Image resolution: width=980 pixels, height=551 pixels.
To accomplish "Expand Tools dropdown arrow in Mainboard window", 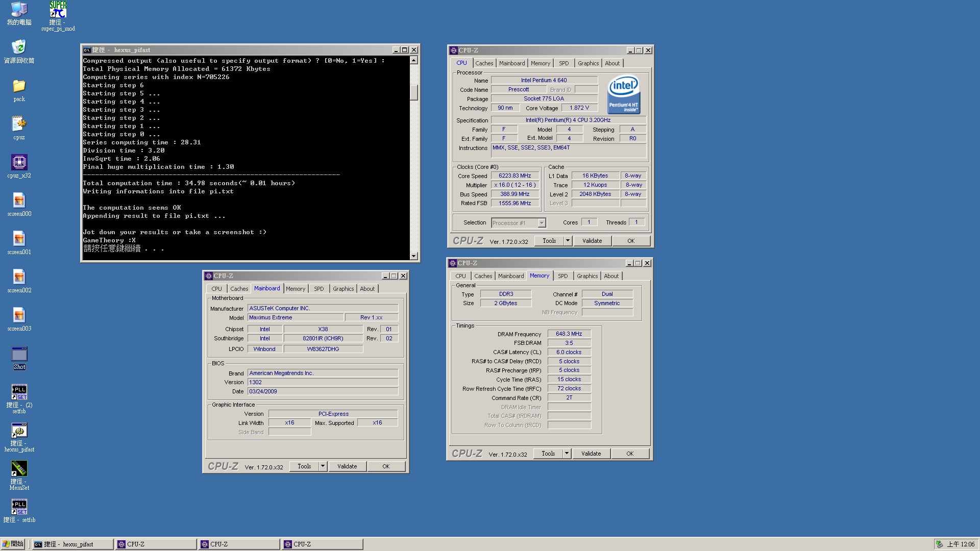I will (x=323, y=466).
